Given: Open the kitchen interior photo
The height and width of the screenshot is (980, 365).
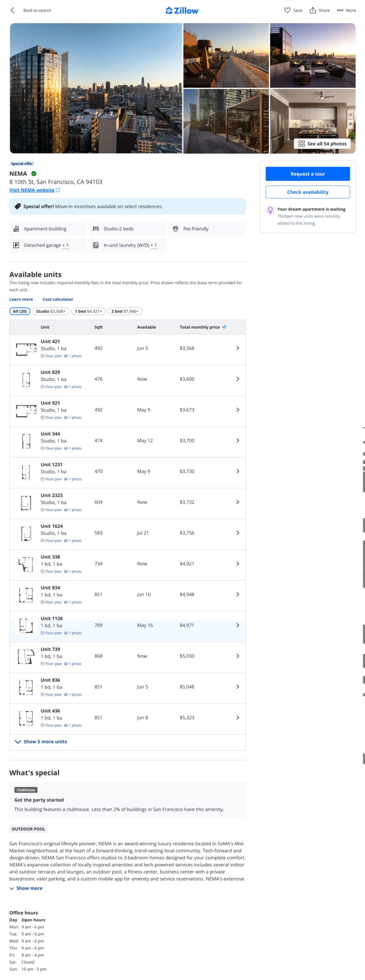Looking at the screenshot, I should tap(313, 121).
